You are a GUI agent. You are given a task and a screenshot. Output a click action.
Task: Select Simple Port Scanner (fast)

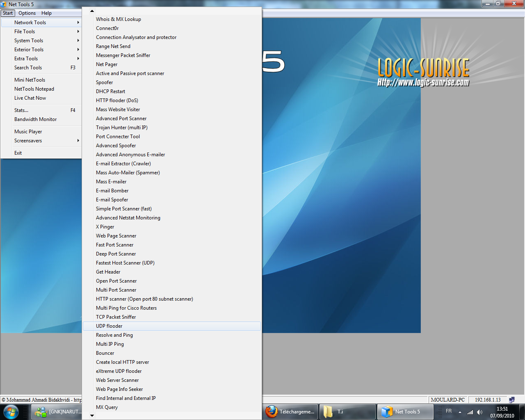(172, 209)
